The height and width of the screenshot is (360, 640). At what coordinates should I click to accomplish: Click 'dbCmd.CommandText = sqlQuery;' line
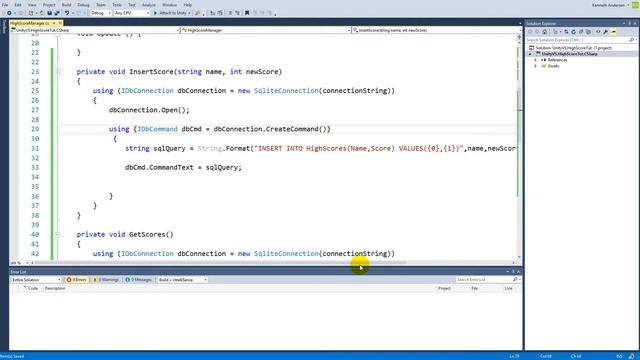pos(183,167)
